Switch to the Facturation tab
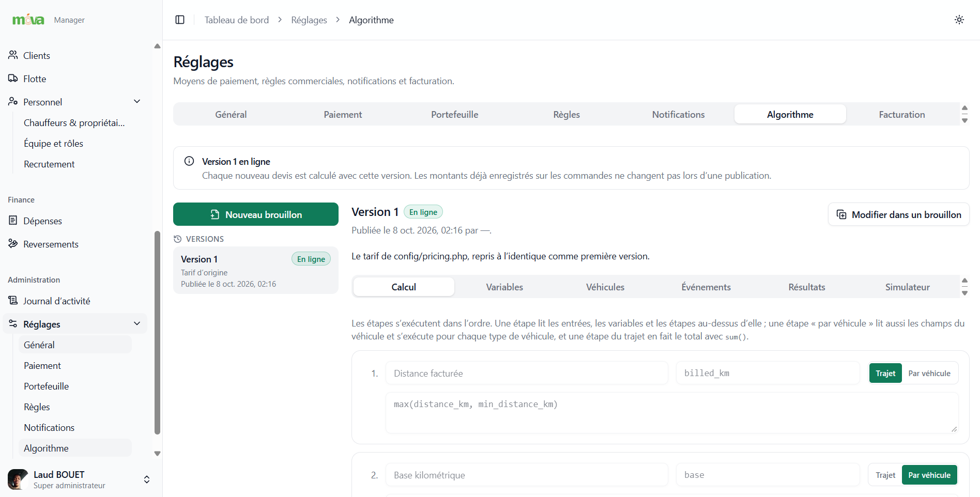This screenshot has height=497, width=980. [902, 114]
